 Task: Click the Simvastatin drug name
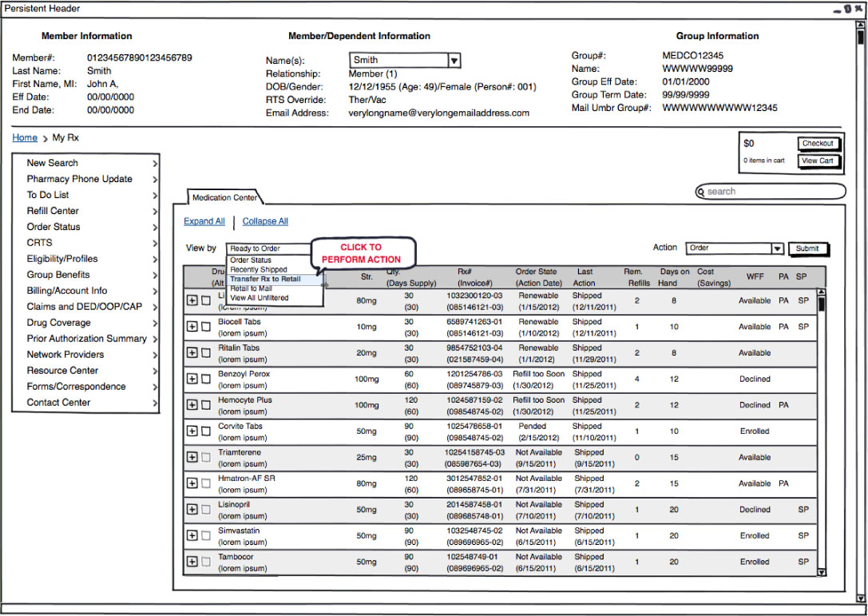point(239,531)
